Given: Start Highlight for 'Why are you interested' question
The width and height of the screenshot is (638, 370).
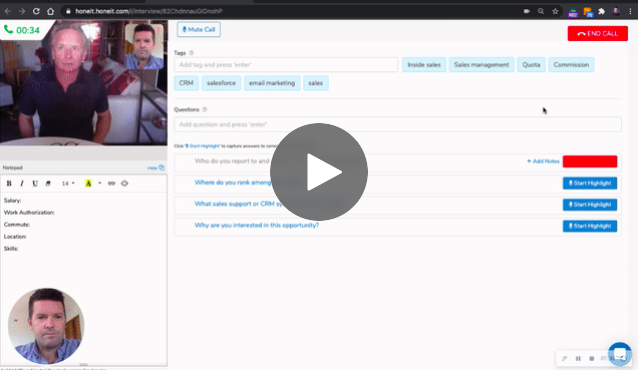Looking at the screenshot, I should [590, 226].
